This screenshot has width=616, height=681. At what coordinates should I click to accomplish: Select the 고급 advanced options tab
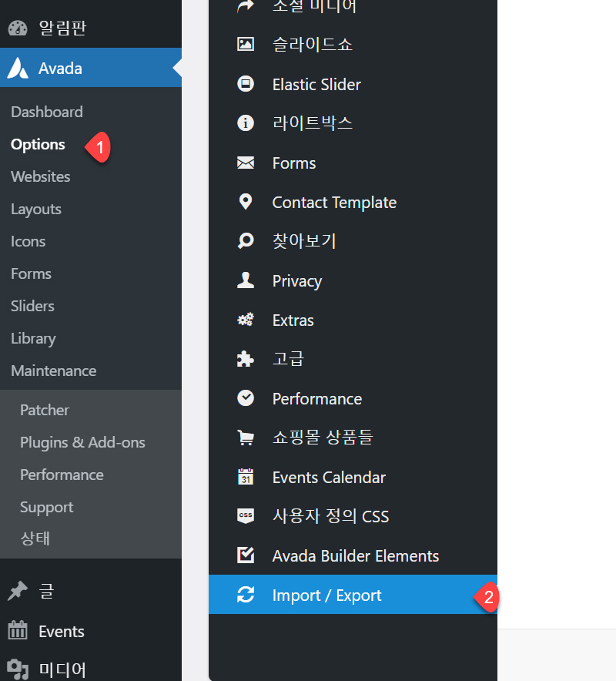pos(353,359)
